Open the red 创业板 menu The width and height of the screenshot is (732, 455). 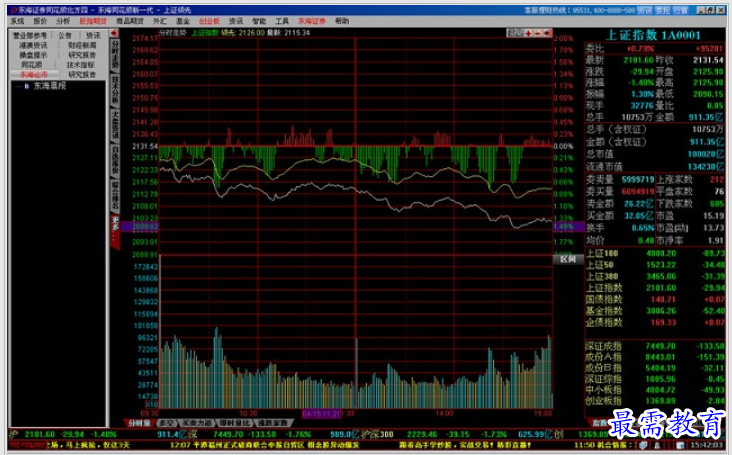[x=209, y=21]
